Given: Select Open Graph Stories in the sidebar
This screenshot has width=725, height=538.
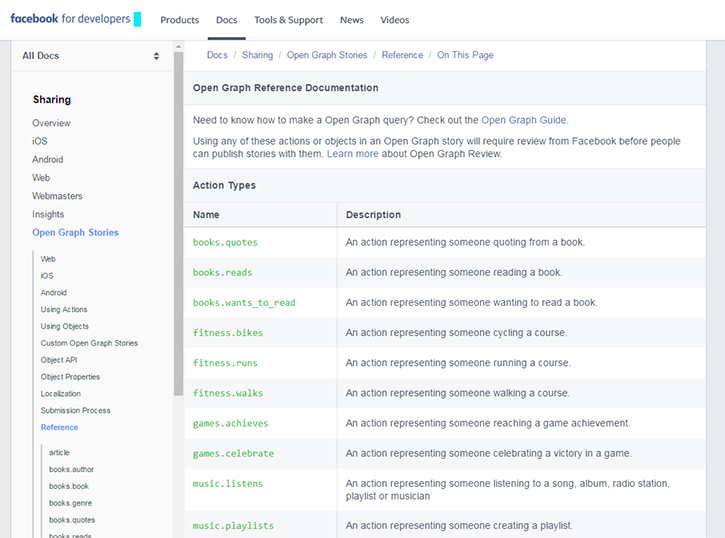Looking at the screenshot, I should [75, 232].
